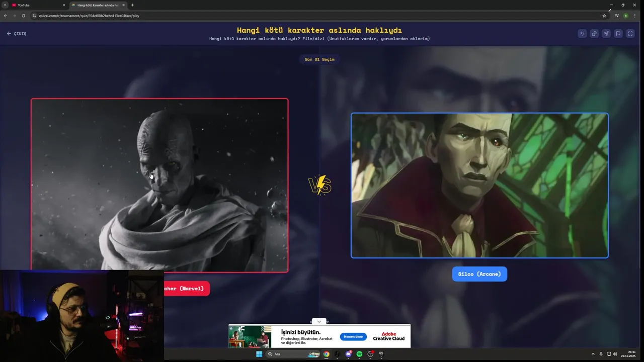Viewport: 644px width, 362px height.
Task: Share quiz via paper plane icon
Action: 606,34
